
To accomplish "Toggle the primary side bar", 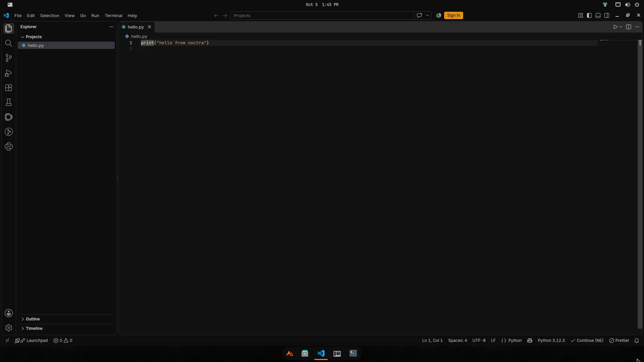I will click(x=589, y=16).
